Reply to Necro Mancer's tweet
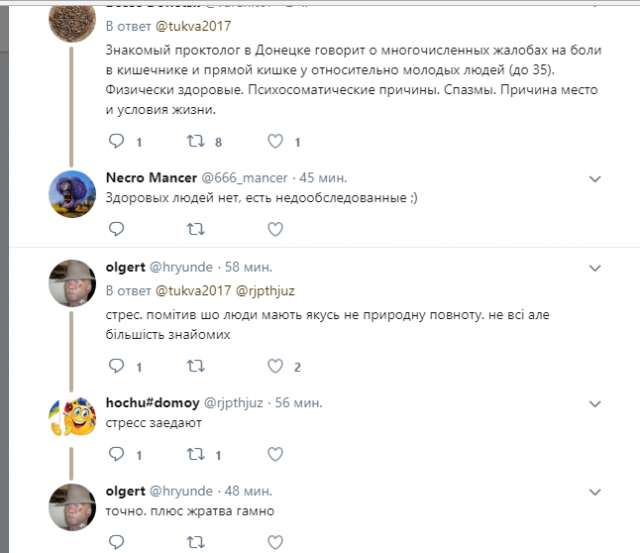 (115, 229)
